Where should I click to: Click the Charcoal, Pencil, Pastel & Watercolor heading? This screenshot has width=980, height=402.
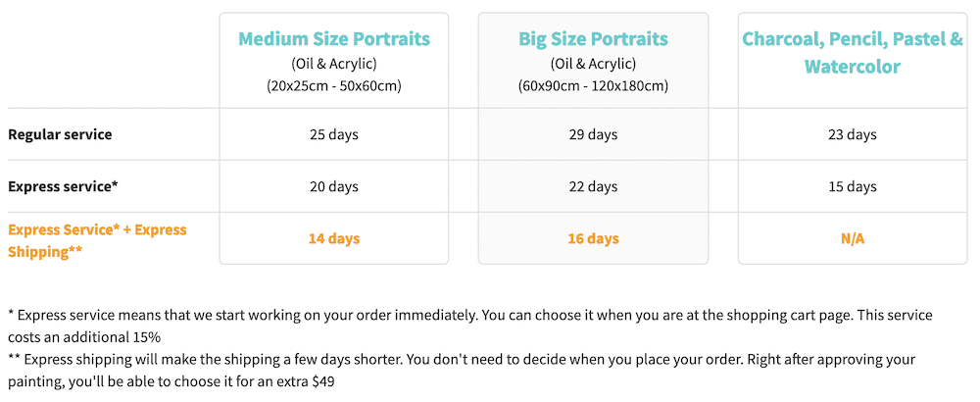(853, 53)
